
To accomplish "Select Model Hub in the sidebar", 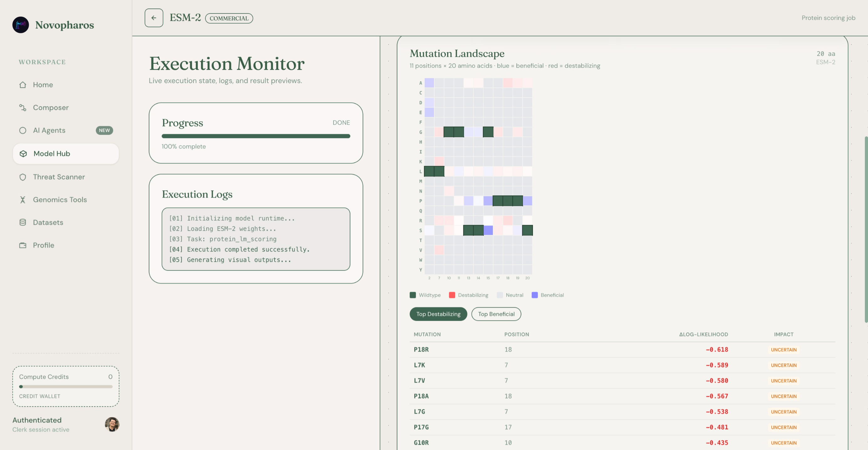I will pyautogui.click(x=51, y=153).
